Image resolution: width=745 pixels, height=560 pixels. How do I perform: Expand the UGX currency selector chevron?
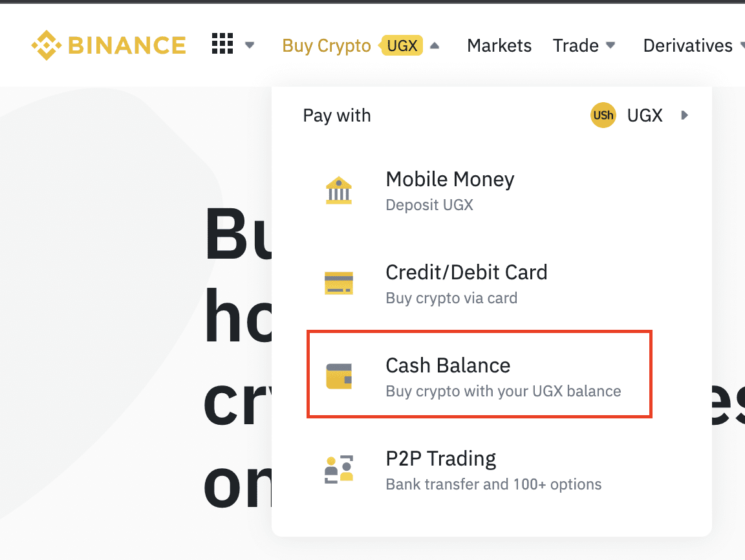[684, 115]
